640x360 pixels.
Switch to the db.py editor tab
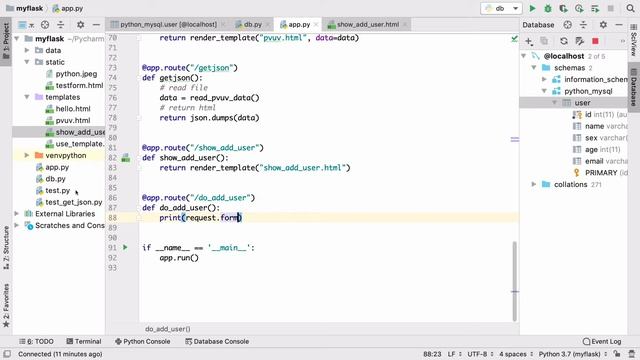[253, 24]
